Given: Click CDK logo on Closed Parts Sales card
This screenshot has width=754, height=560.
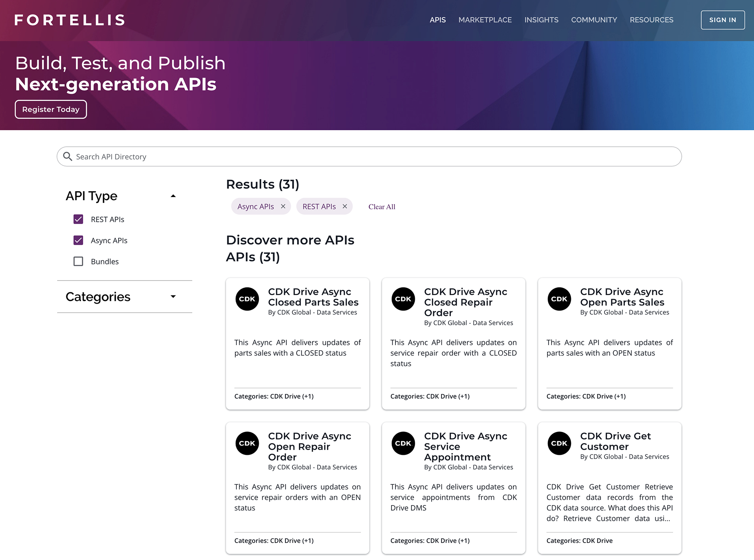Looking at the screenshot, I should pos(247,299).
